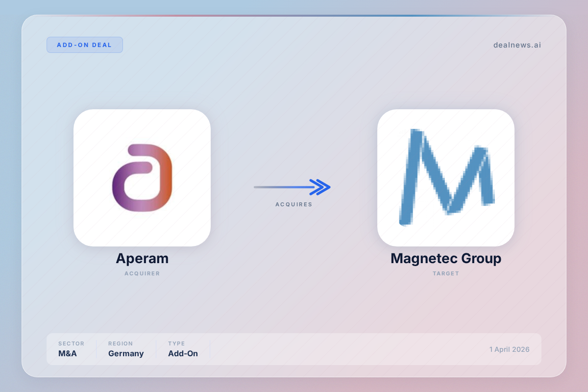The image size is (588, 392).
Task: Select the Germany region value
Action: [x=126, y=353]
